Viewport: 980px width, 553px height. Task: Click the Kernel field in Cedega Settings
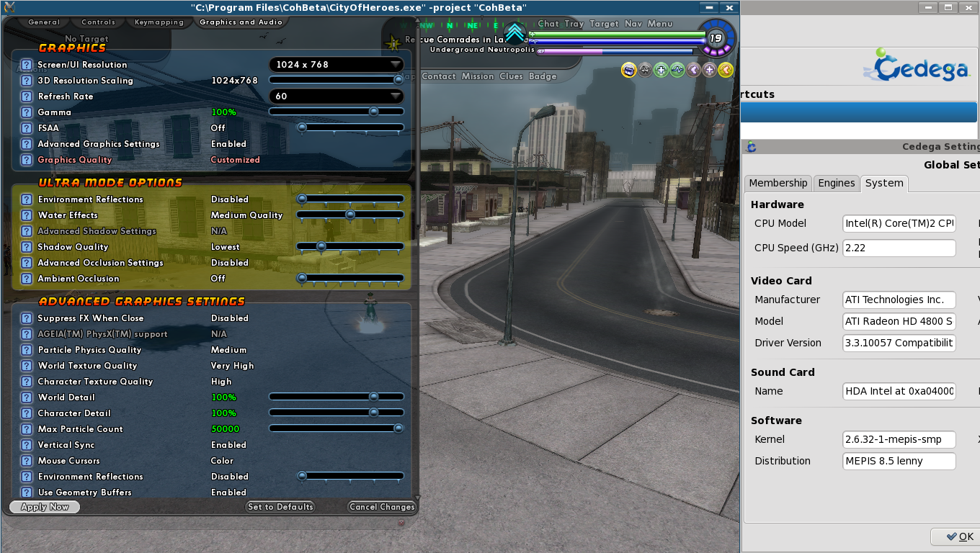(899, 439)
